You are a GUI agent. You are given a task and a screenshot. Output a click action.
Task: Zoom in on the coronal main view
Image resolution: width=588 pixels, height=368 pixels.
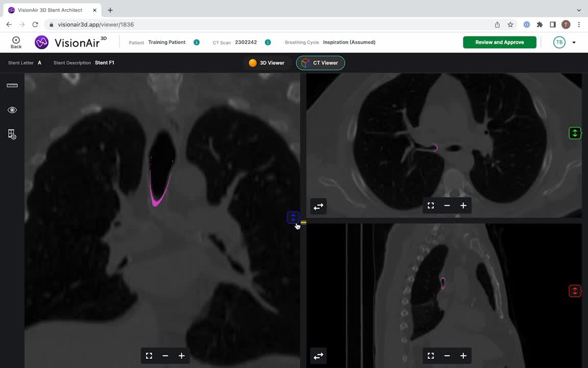pyautogui.click(x=181, y=356)
